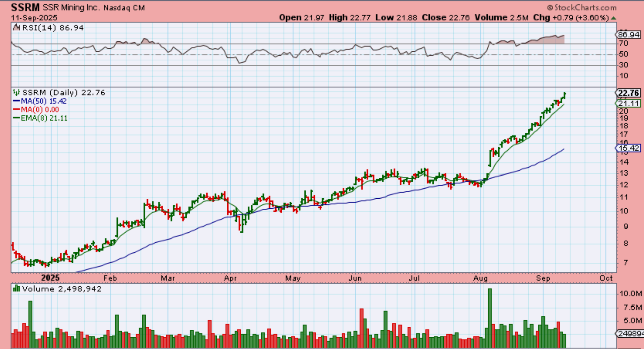Image resolution: width=644 pixels, height=349 pixels.
Task: Click the Volume histogram icon
Action: pos(16,289)
